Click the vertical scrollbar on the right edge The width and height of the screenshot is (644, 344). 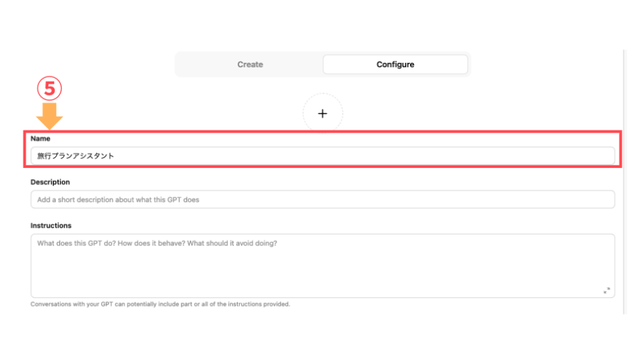(623, 182)
